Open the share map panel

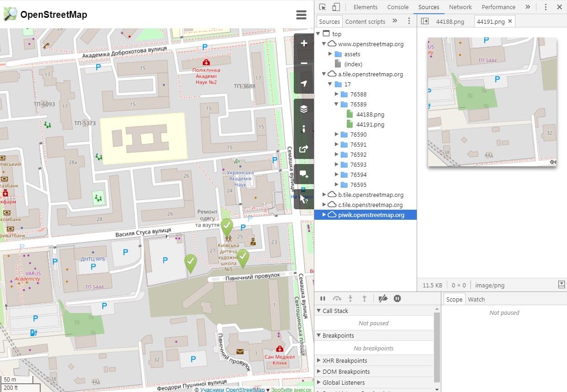304,149
